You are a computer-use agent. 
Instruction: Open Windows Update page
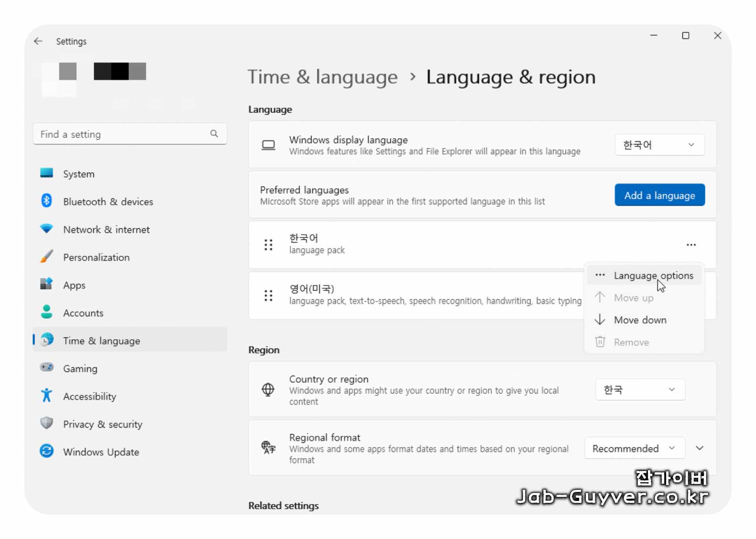click(x=101, y=452)
